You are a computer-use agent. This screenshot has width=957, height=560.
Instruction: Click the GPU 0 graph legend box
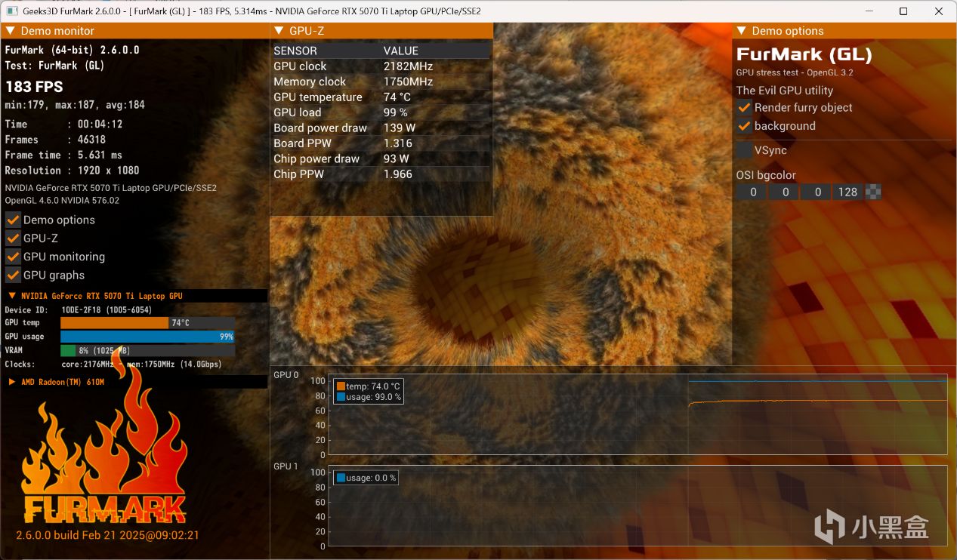[x=369, y=391]
